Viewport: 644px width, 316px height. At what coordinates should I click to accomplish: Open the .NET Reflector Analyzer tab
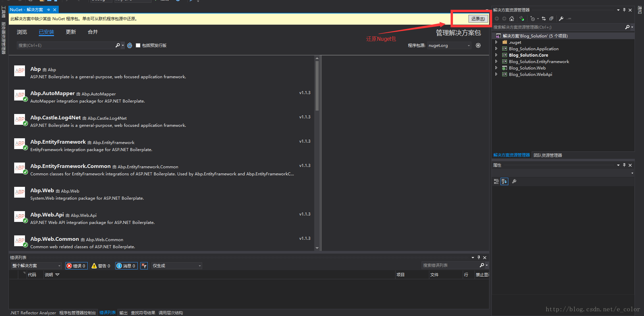click(x=33, y=313)
